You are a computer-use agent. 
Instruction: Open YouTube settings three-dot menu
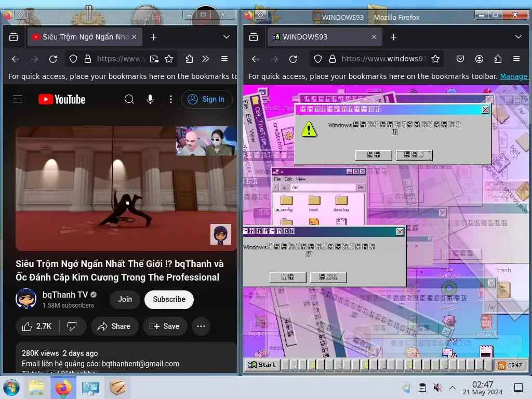(x=170, y=99)
